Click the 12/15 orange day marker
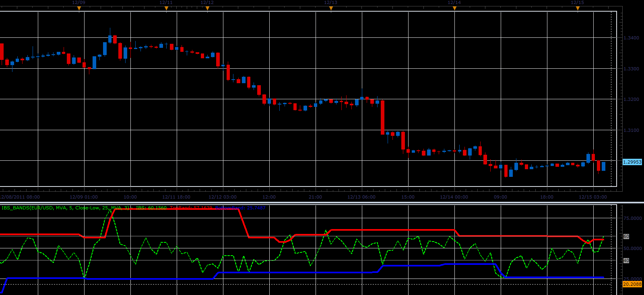This screenshot has height=295, width=644. pos(578,8)
